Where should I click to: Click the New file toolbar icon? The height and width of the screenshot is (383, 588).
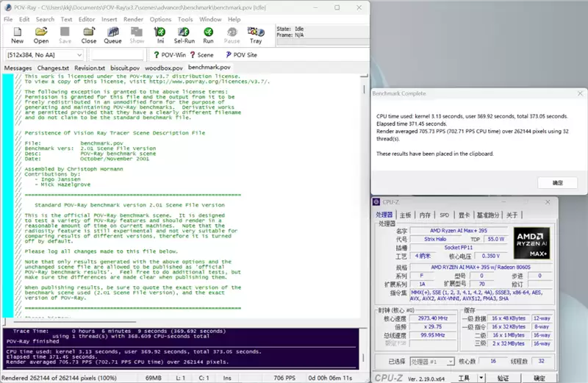(x=17, y=35)
